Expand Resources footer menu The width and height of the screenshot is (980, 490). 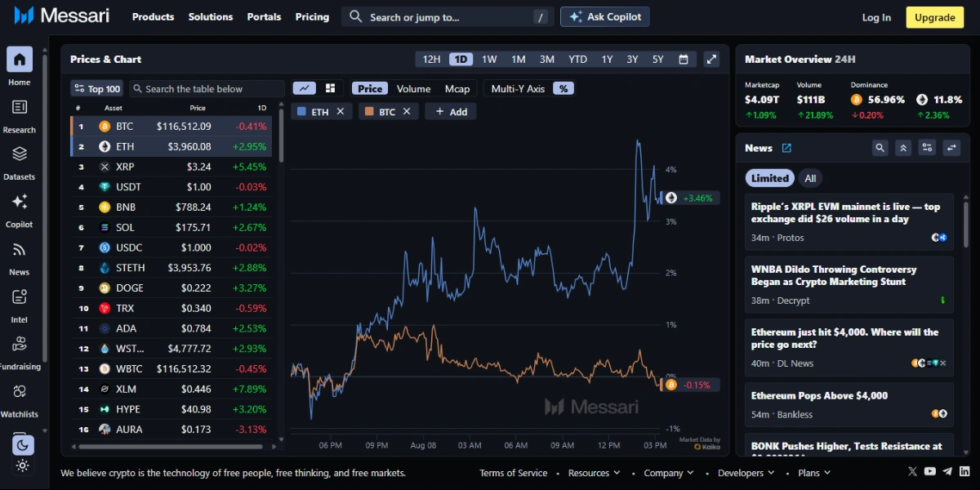[595, 473]
